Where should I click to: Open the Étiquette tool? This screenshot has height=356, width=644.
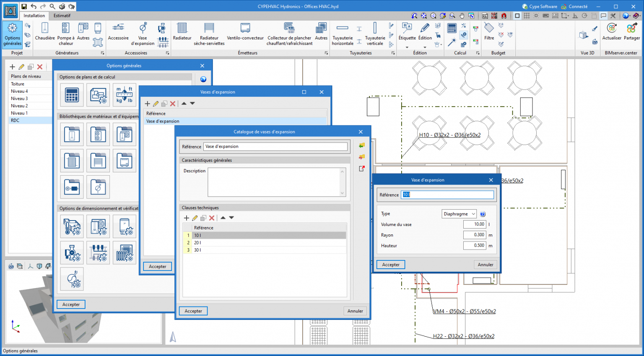(x=407, y=32)
